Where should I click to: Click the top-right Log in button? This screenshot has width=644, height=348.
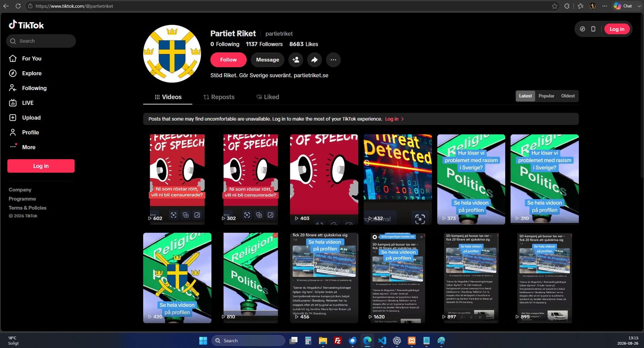coord(617,29)
